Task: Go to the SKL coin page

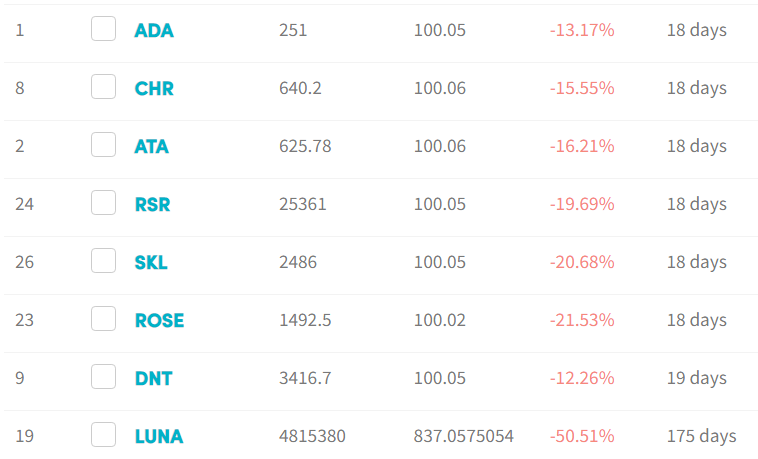Action: pyautogui.click(x=151, y=263)
